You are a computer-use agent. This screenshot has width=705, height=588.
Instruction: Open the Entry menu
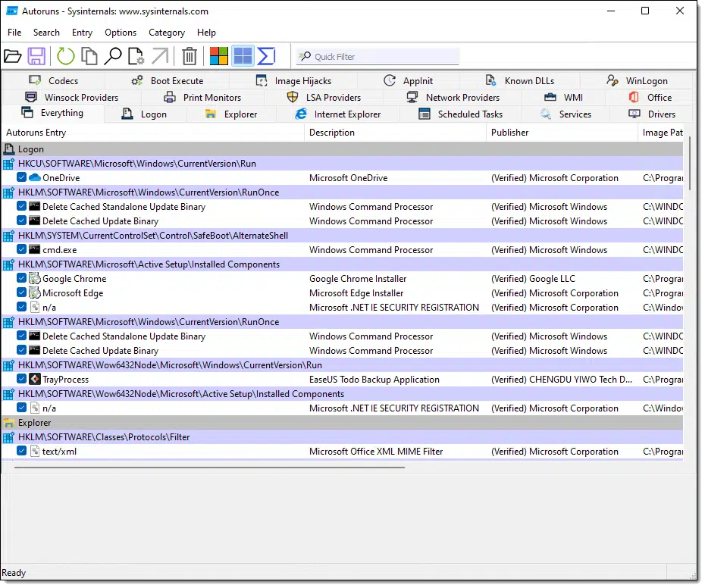[83, 33]
